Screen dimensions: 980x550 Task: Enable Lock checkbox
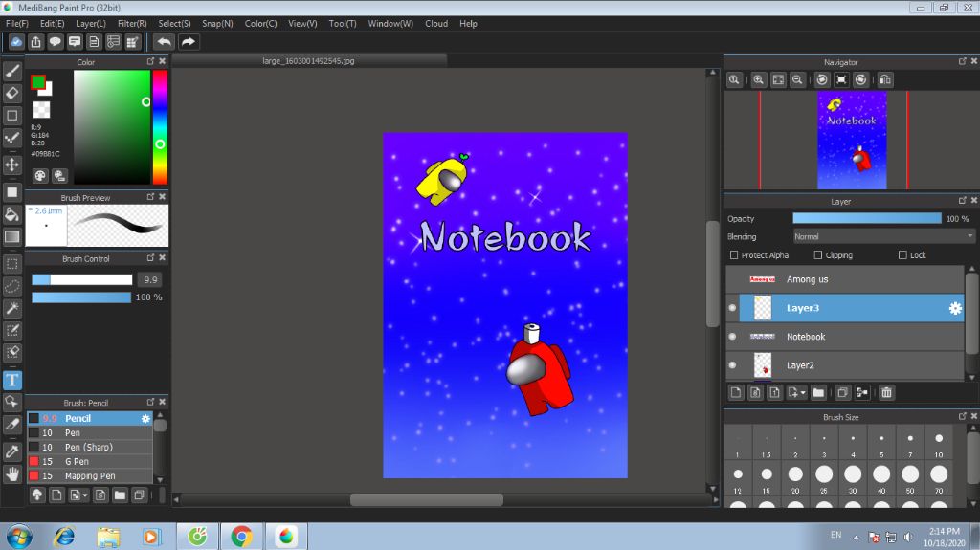point(902,255)
